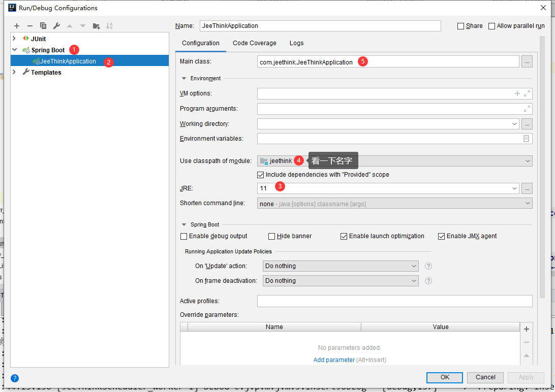Expand Program arguments field editor

pyautogui.click(x=527, y=109)
